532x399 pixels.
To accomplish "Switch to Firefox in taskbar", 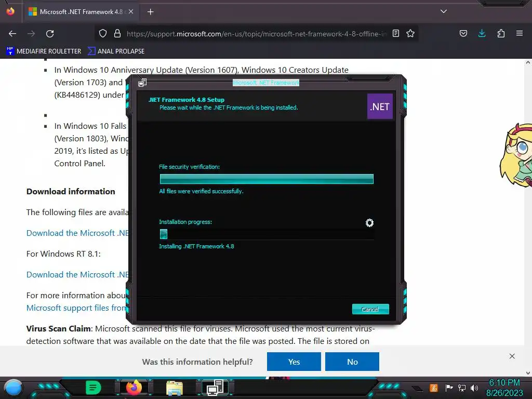I will (x=134, y=388).
